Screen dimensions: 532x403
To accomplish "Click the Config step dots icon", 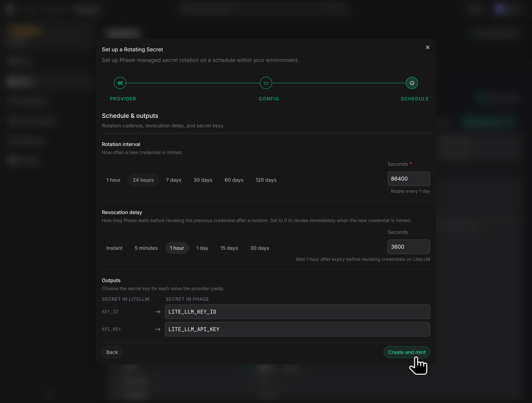I will [266, 83].
